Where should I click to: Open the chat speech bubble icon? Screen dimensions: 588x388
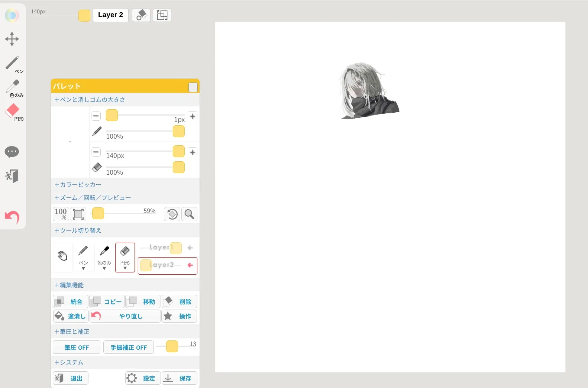tap(12, 152)
